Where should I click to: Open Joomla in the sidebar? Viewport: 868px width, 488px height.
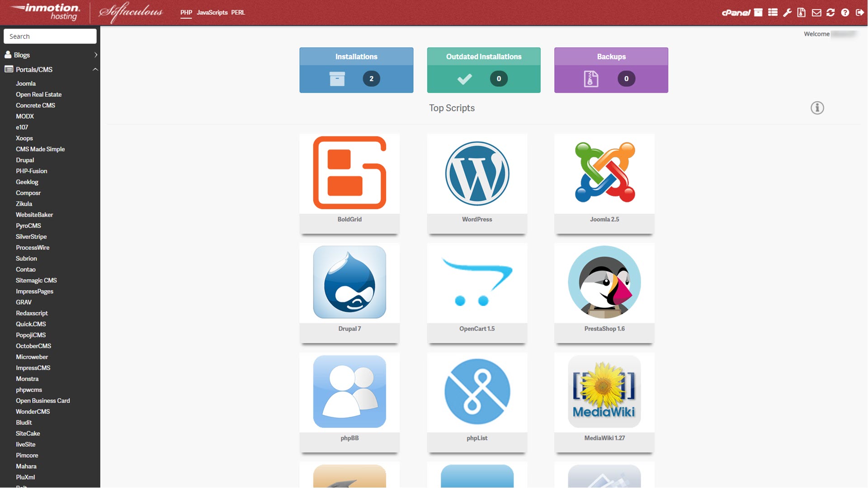coord(26,84)
